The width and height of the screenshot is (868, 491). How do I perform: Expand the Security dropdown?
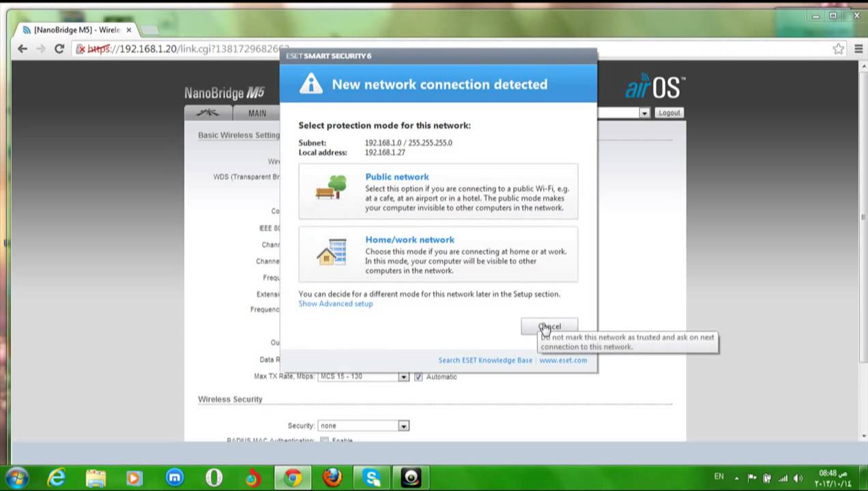click(x=403, y=426)
